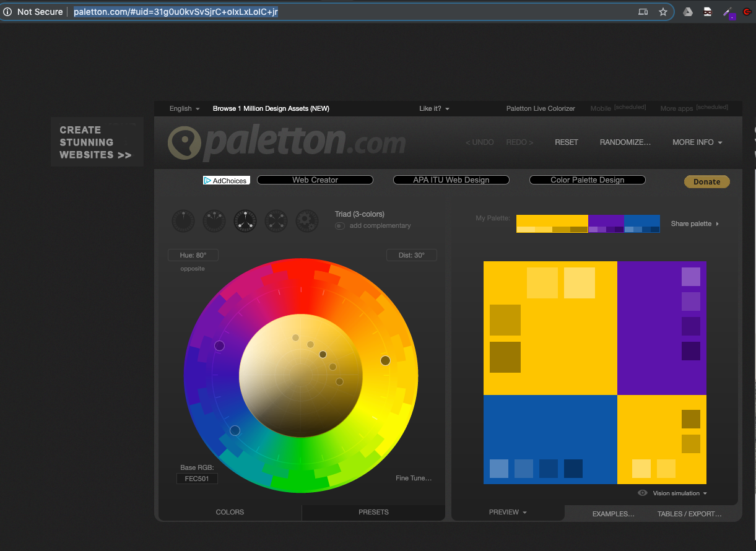Click the yellow bar in My Palette
Image resolution: width=756 pixels, height=551 pixels.
(x=552, y=220)
